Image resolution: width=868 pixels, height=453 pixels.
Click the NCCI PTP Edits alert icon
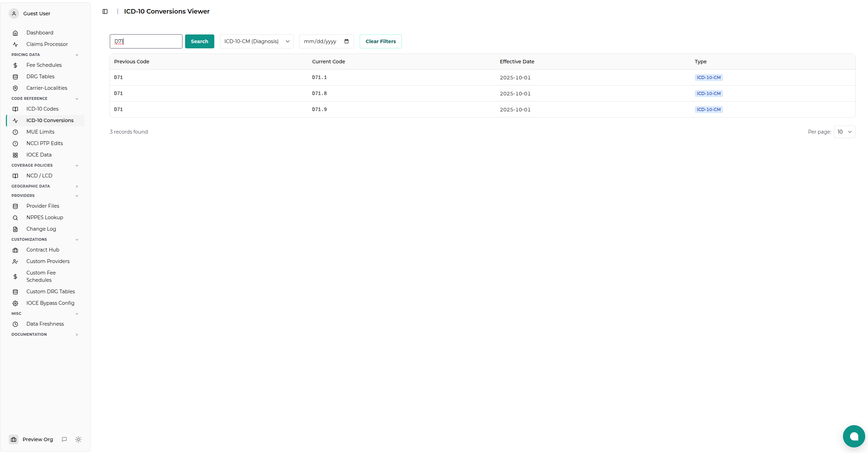point(15,144)
